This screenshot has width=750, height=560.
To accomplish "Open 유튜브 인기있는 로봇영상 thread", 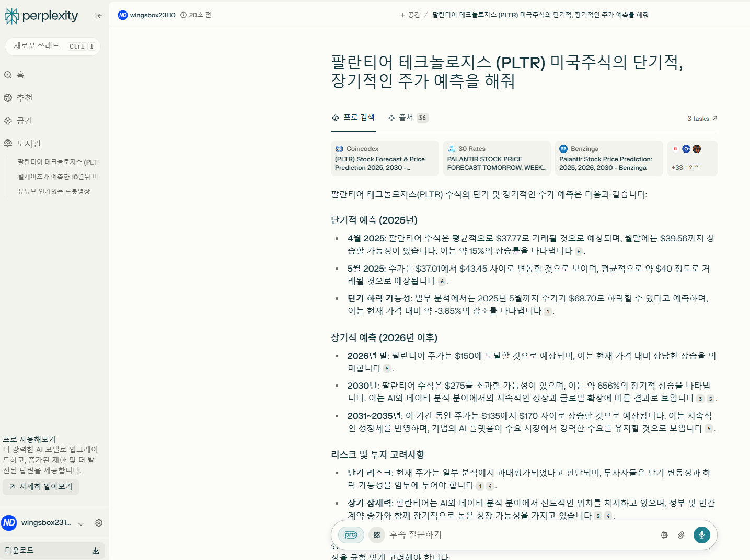I will (54, 192).
